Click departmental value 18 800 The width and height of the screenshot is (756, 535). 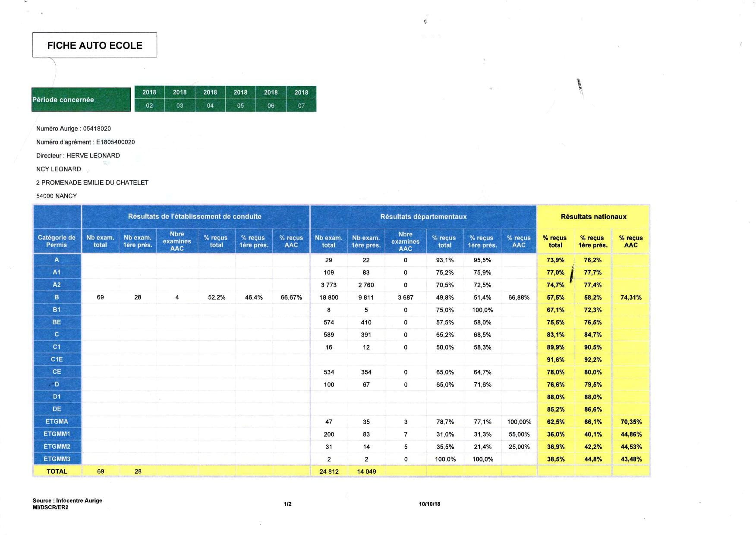point(329,297)
